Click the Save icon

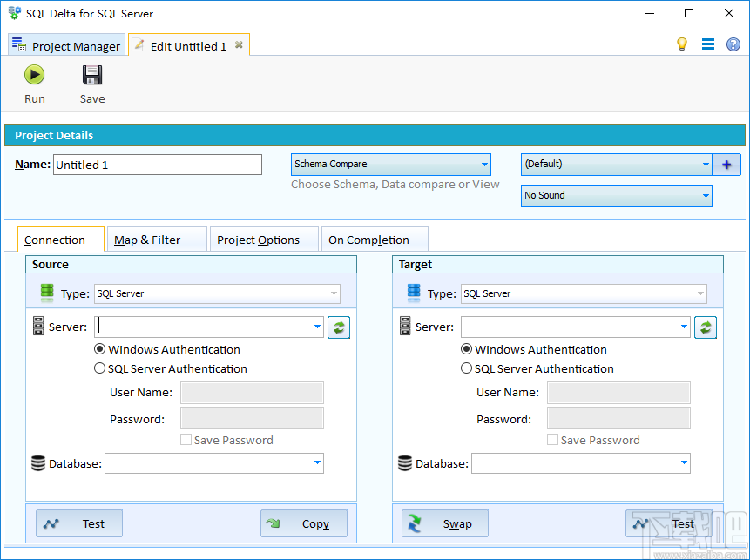click(91, 75)
